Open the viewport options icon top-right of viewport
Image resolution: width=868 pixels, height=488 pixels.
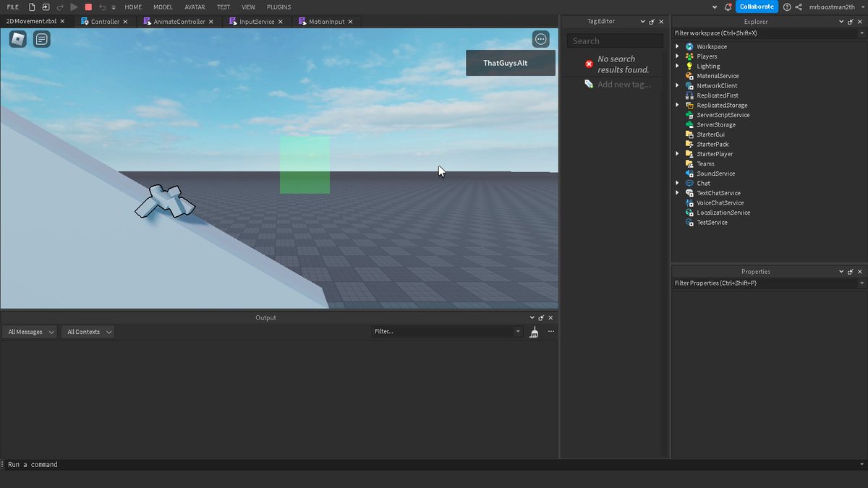540,39
